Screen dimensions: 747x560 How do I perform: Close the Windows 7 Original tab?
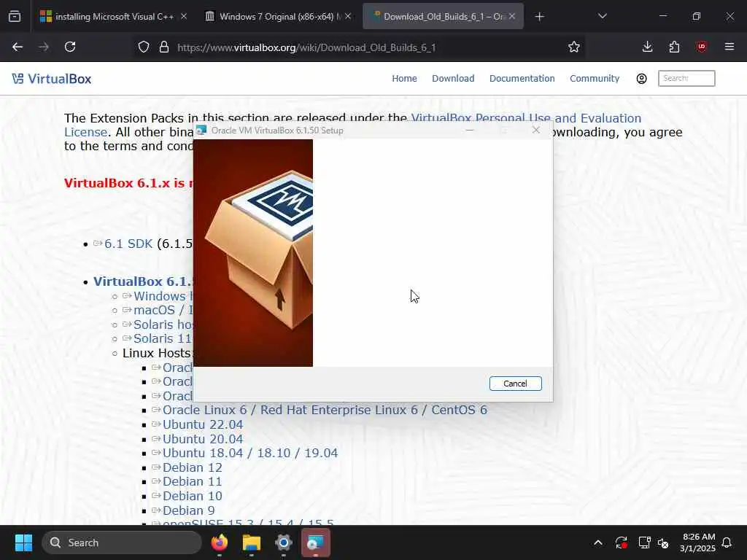tap(348, 16)
